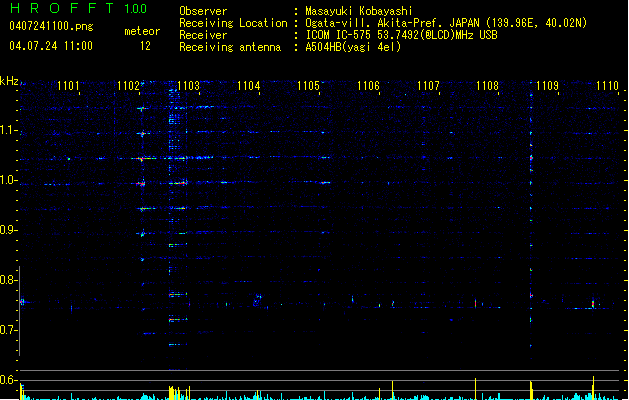
Task: Click the meteor count 12
Action: tap(145, 46)
